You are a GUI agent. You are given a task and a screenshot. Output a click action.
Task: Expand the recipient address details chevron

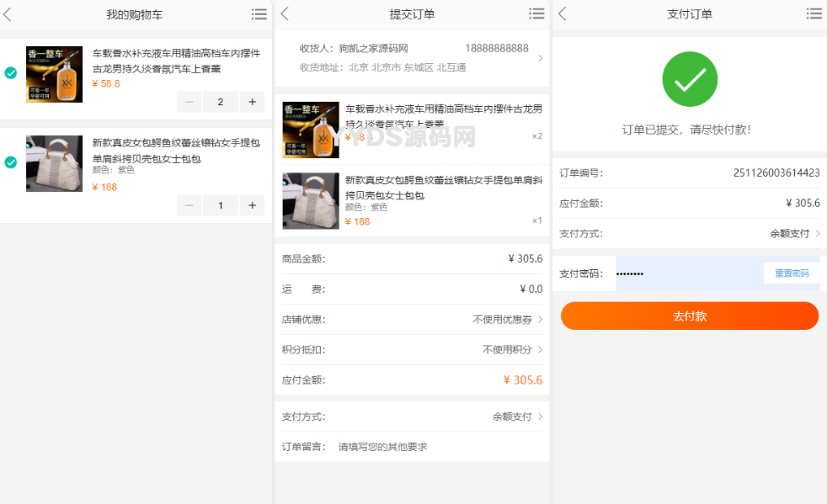click(542, 60)
